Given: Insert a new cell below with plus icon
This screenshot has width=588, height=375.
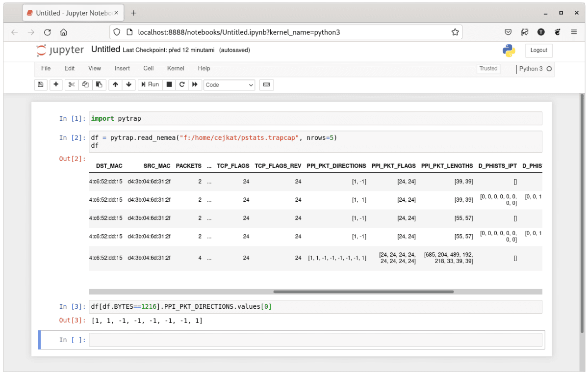Looking at the screenshot, I should coord(56,85).
